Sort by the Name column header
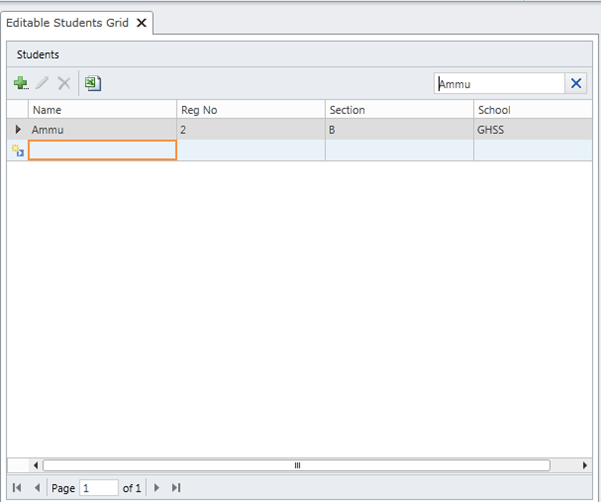 [102, 110]
